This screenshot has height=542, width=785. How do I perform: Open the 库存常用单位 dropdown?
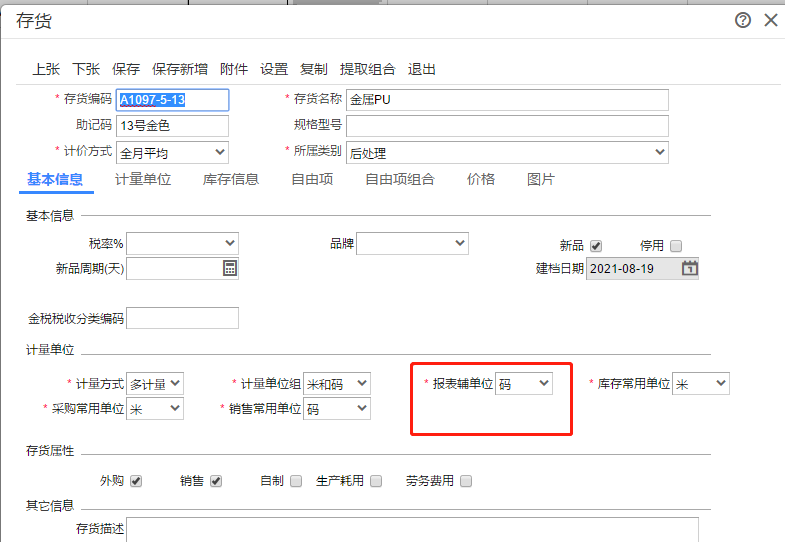click(701, 384)
